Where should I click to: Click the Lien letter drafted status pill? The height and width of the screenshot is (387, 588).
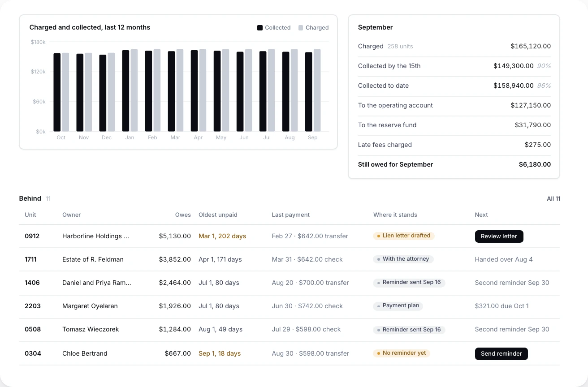click(x=404, y=236)
